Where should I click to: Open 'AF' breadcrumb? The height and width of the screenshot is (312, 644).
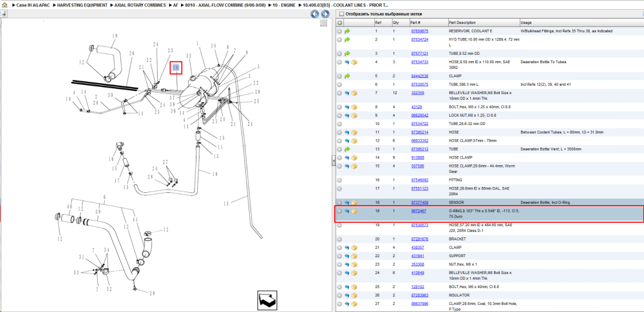coord(175,6)
